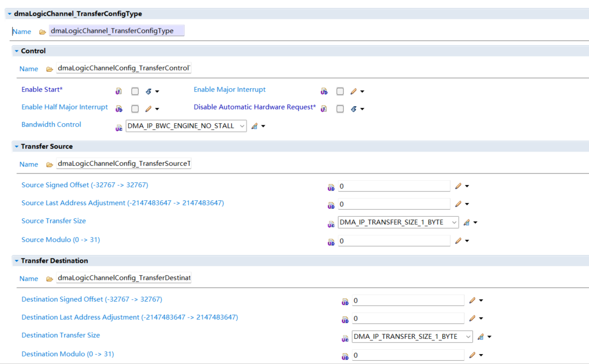Screen dimensions: 589x364
Task: Click the Enable Half Major Interrupt label
Action: [65, 107]
